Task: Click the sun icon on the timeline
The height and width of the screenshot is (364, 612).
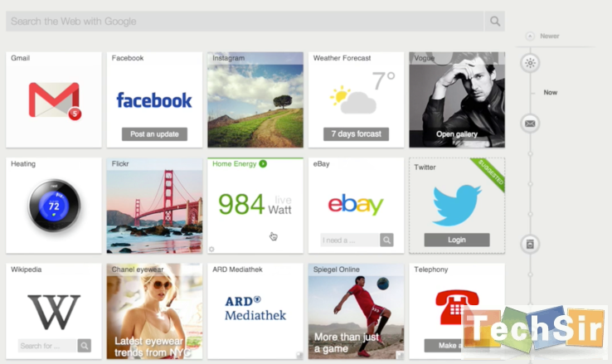Action: [530, 63]
